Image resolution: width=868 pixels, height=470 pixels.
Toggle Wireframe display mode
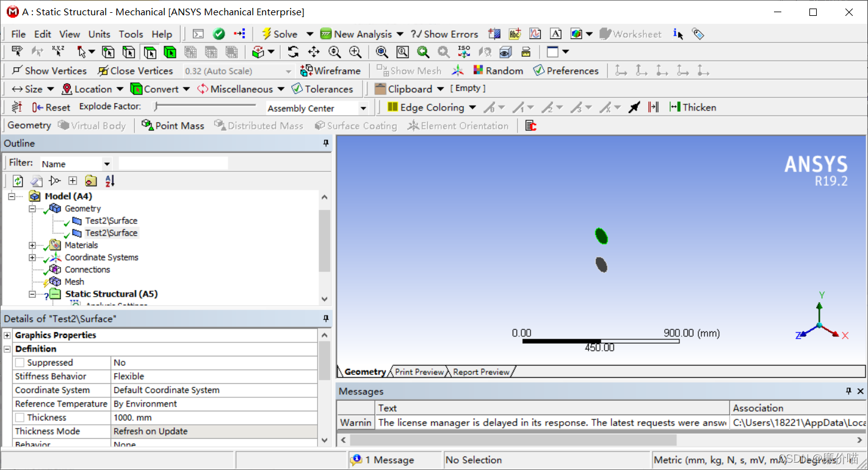pyautogui.click(x=330, y=71)
